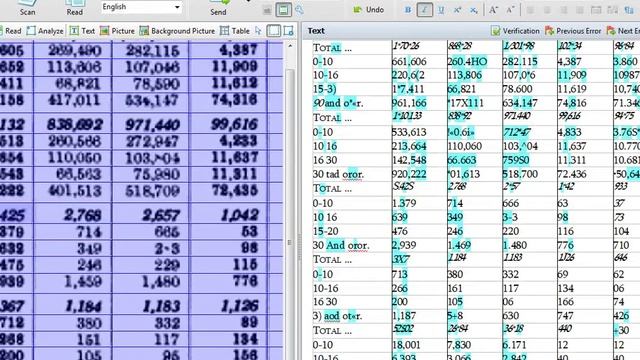640x360 pixels.
Task: Toggle italic formatting
Action: pos(424,10)
